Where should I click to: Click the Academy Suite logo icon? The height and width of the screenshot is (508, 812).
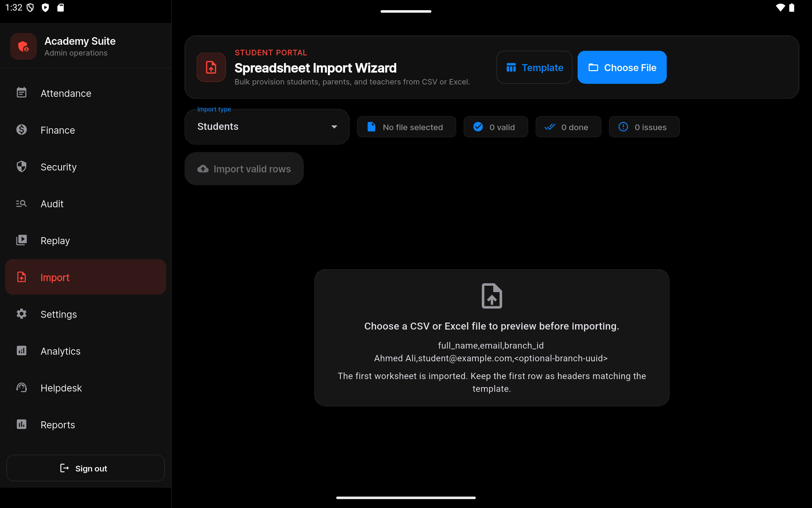click(x=23, y=46)
